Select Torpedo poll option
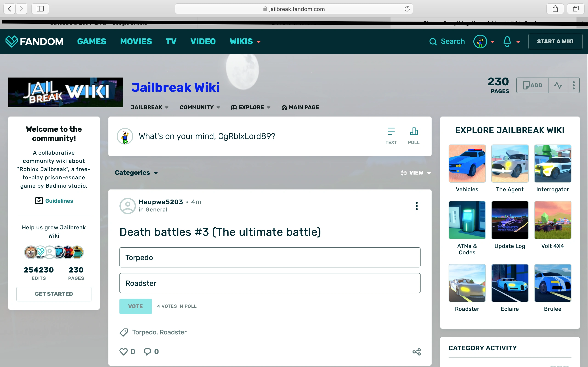This screenshot has height=367, width=588. coord(270,257)
